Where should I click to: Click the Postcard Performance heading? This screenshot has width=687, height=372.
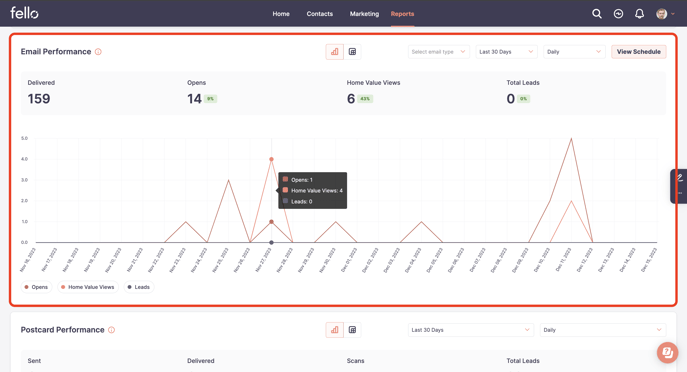pyautogui.click(x=63, y=330)
